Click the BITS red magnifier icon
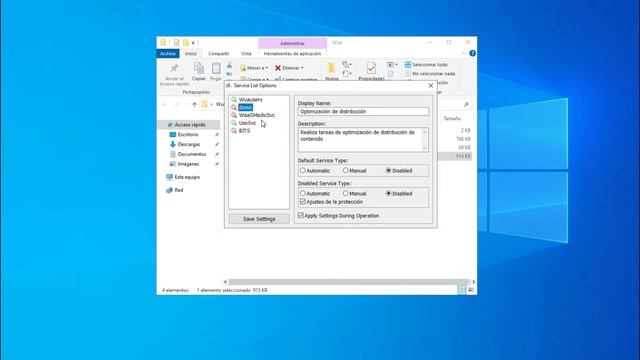640x360 pixels. [x=234, y=131]
